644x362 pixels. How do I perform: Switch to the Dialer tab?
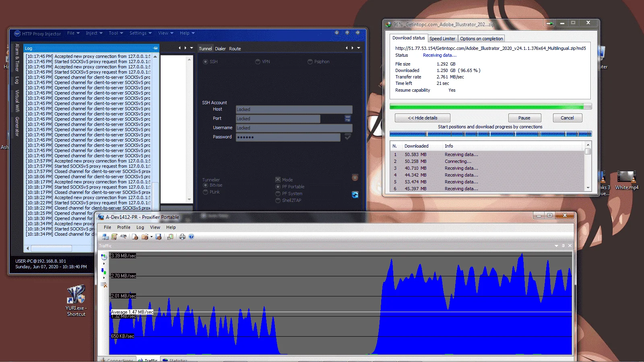point(220,49)
